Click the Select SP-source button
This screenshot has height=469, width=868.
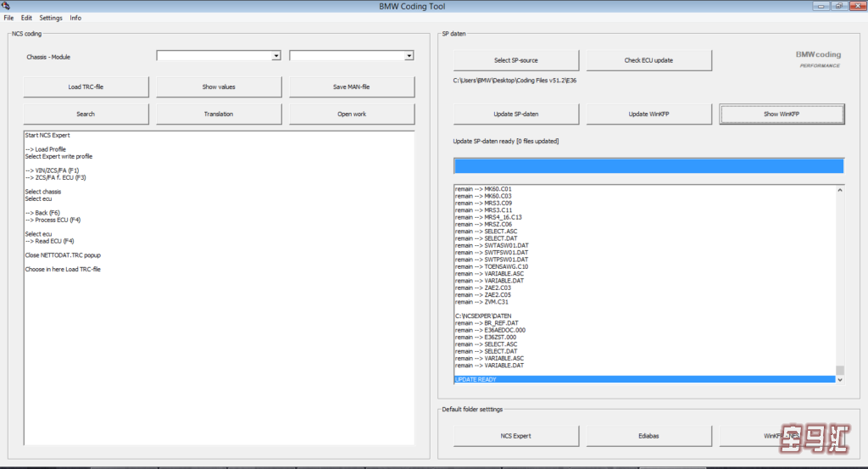tap(516, 60)
